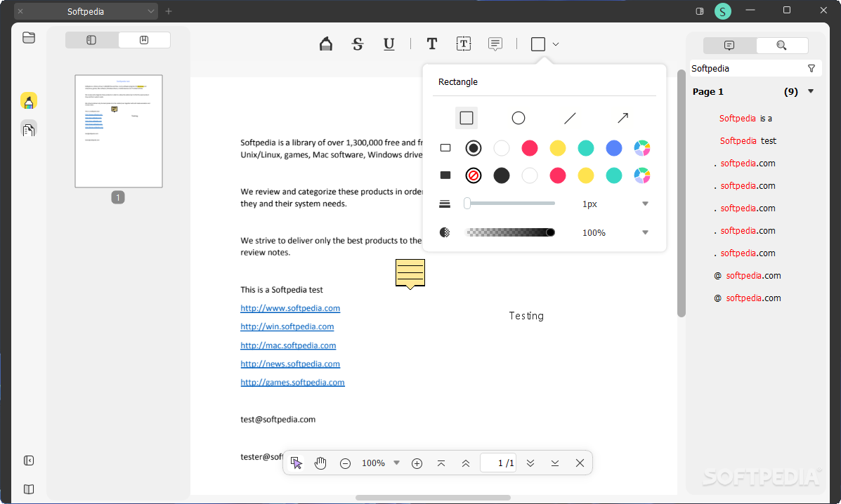Open the http://win.softpedia.com link
Image resolution: width=841 pixels, height=504 pixels.
287,326
